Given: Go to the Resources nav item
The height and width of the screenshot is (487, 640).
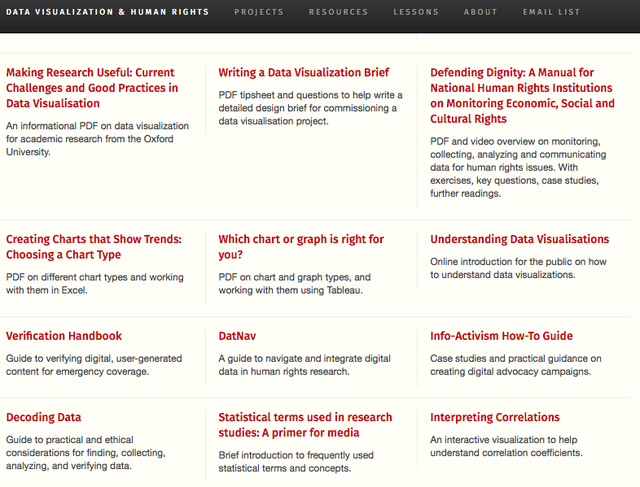Looking at the screenshot, I should click(338, 12).
